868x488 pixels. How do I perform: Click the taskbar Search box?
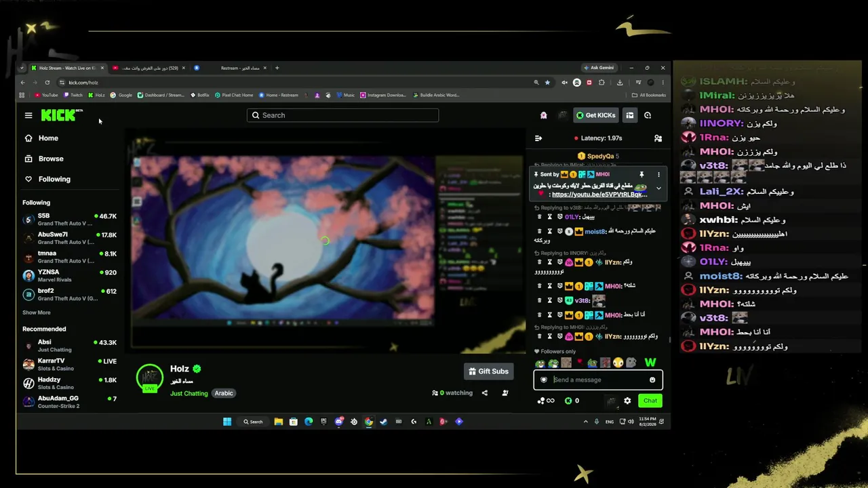tap(253, 422)
